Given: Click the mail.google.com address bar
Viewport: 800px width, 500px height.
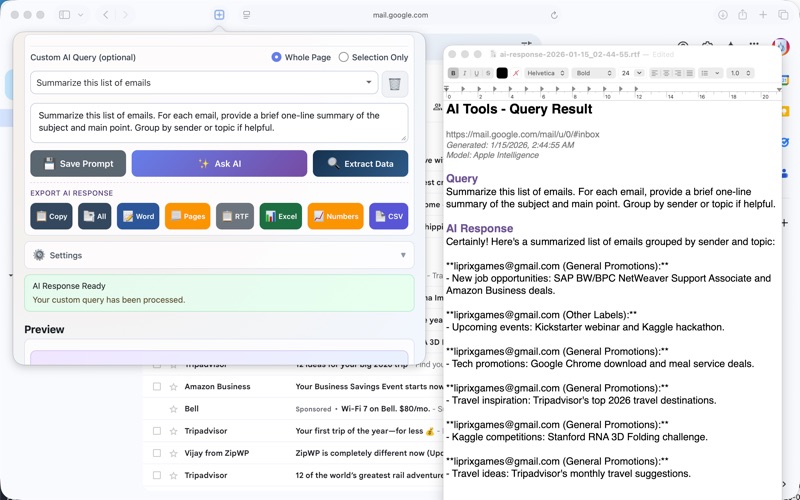Looking at the screenshot, I should (401, 15).
